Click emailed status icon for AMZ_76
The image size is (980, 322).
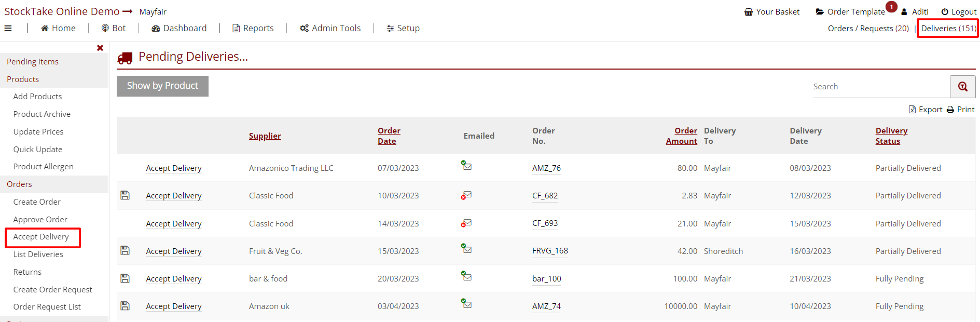coord(466,166)
